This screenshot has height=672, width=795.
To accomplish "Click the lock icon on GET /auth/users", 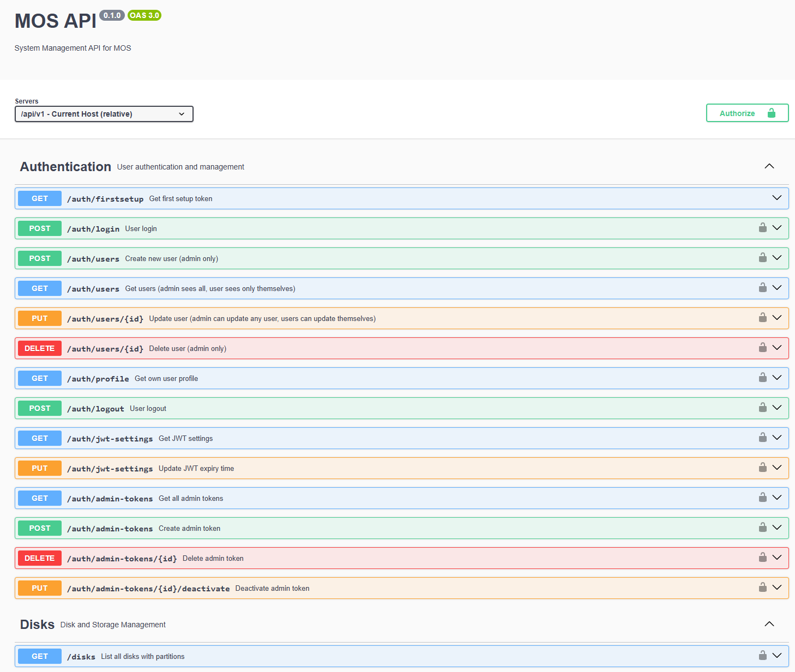I will pyautogui.click(x=762, y=288).
